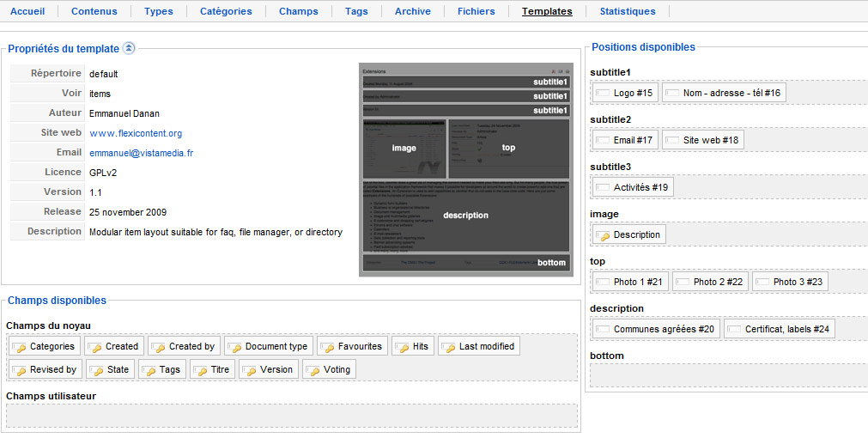Click the key icon on Created by field

(x=160, y=347)
